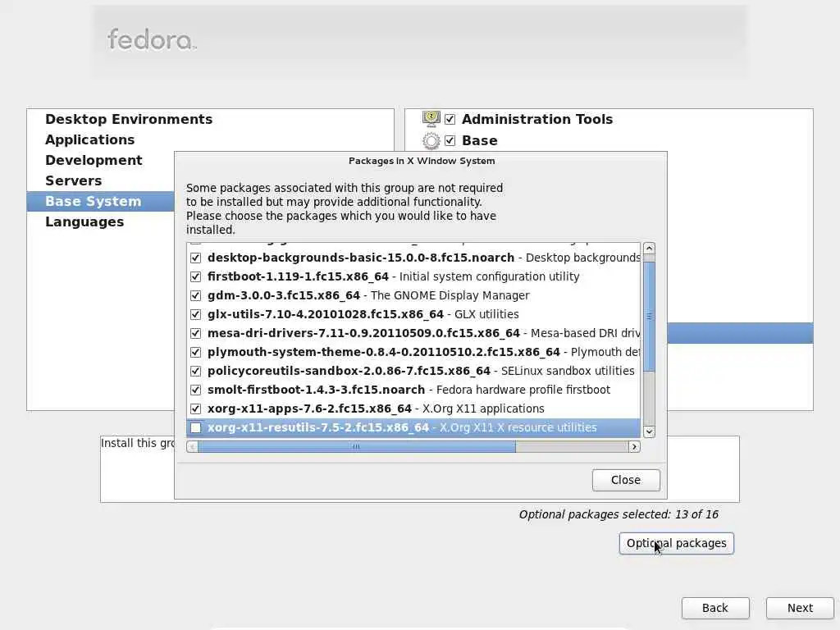Select Applications category
This screenshot has width=840, height=630.
[x=89, y=139]
